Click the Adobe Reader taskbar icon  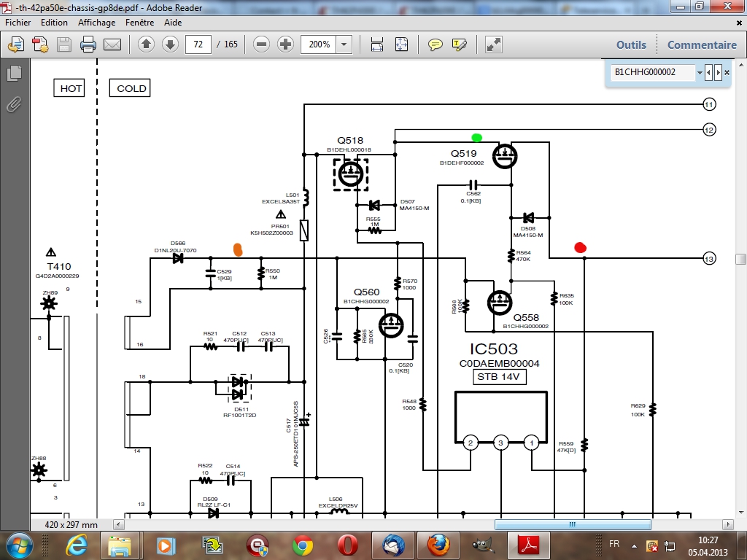[x=528, y=545]
